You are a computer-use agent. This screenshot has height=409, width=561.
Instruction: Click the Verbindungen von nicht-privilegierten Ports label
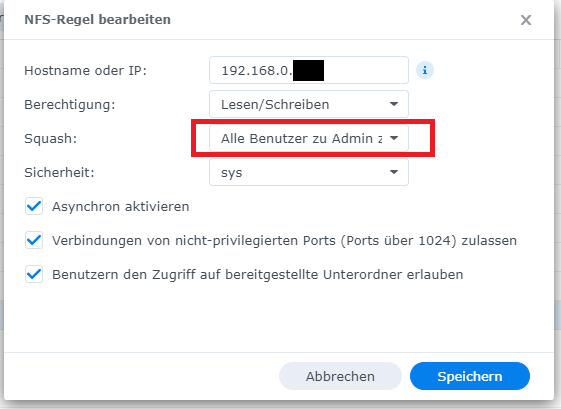coord(284,241)
